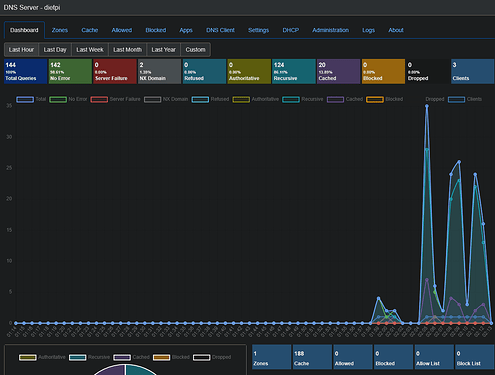Switch to the Zones tab
Screen dimensions: 495x375
60,30
